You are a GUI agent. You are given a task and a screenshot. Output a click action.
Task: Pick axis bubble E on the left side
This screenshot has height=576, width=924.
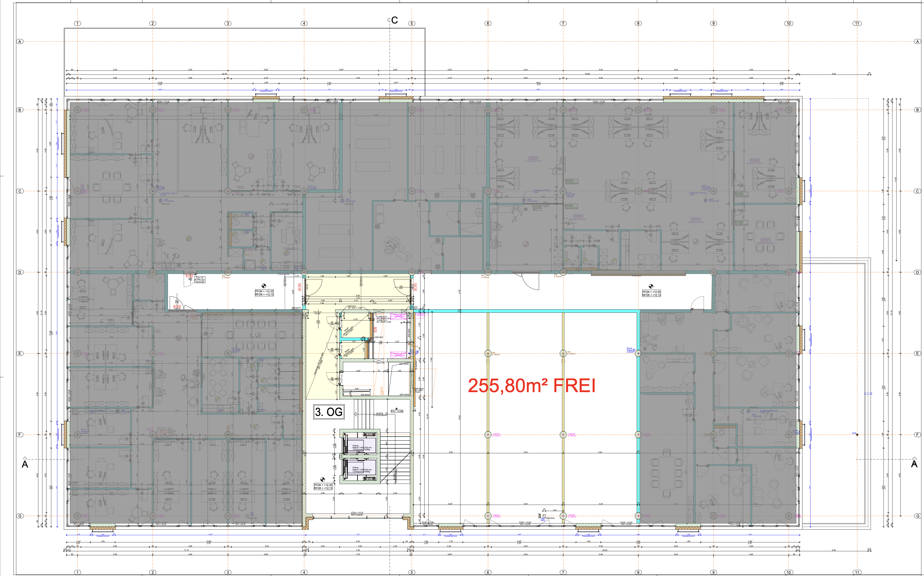[20, 354]
